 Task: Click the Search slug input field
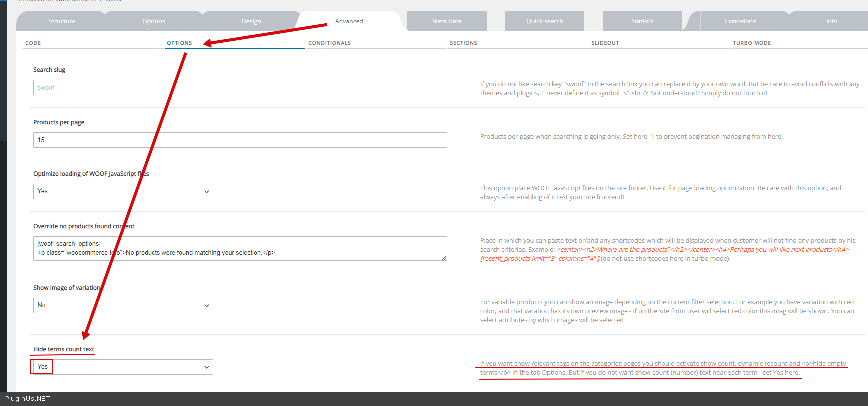pos(240,88)
